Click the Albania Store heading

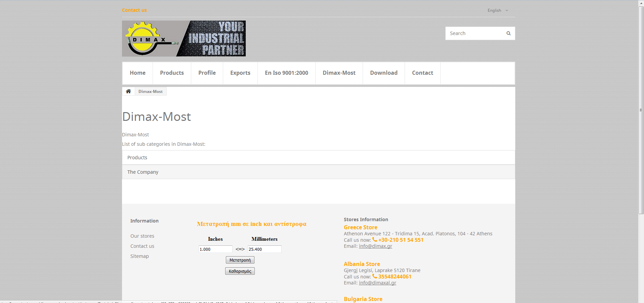tap(362, 264)
